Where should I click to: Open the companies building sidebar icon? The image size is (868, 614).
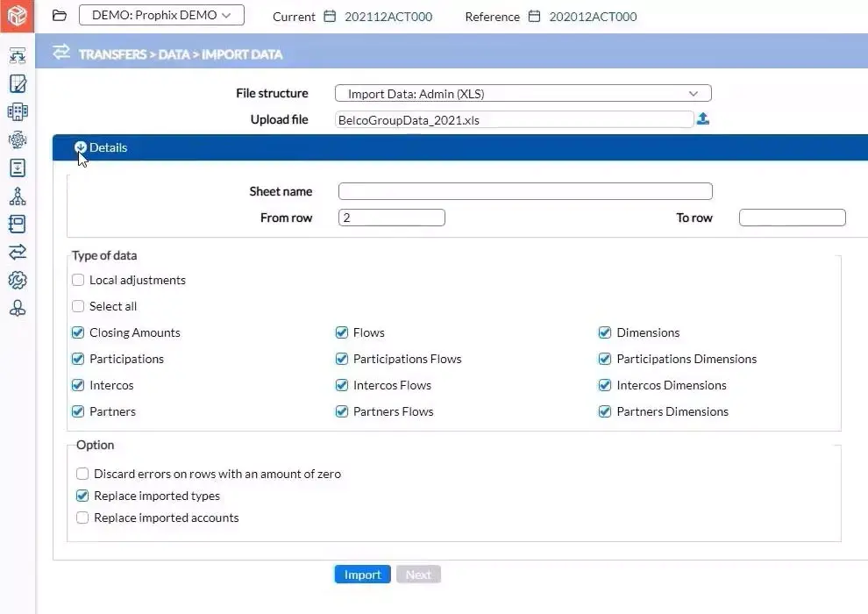click(18, 112)
